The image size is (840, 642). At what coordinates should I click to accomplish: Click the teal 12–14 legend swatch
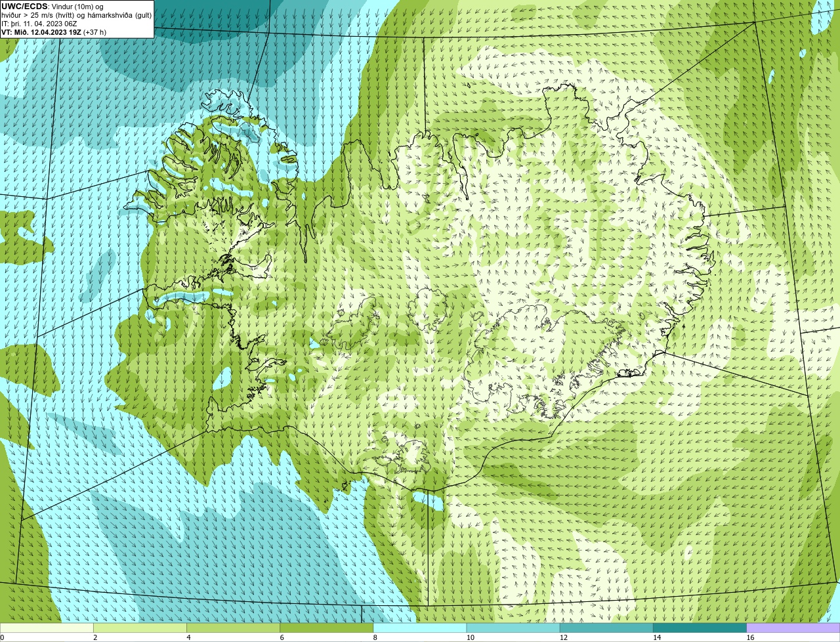point(606,628)
